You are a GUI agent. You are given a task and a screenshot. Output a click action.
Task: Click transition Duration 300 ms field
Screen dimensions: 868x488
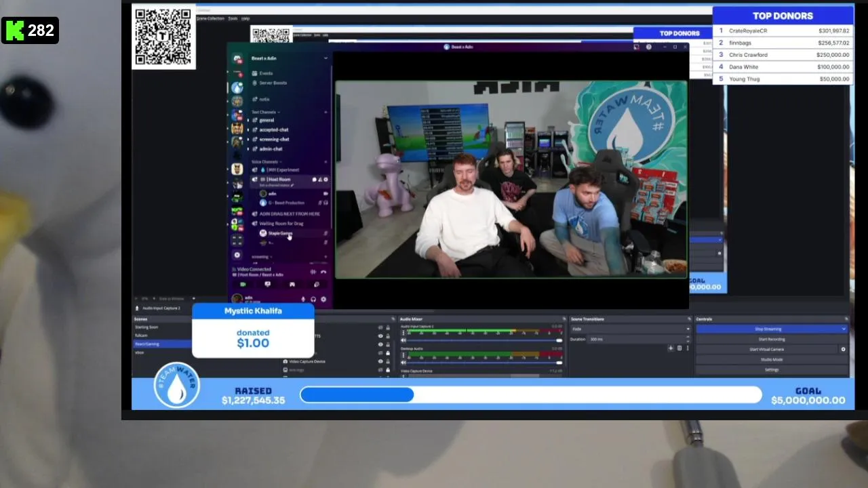coord(639,340)
